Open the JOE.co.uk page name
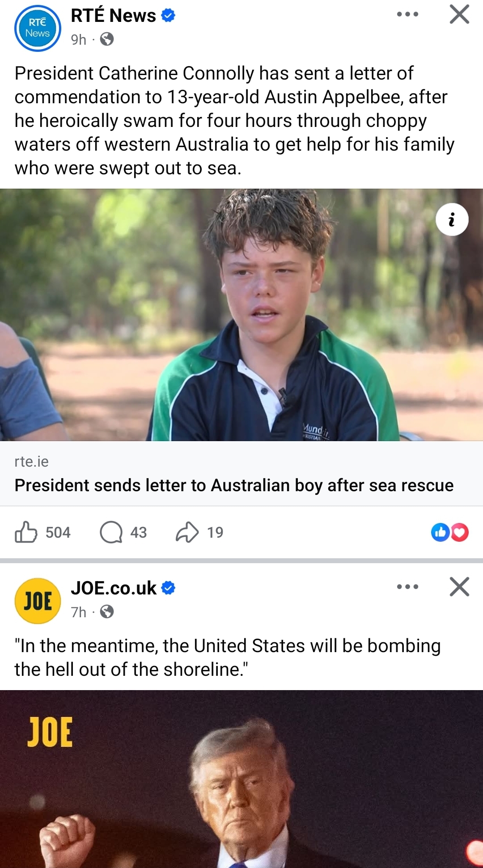The image size is (483, 868). click(114, 588)
